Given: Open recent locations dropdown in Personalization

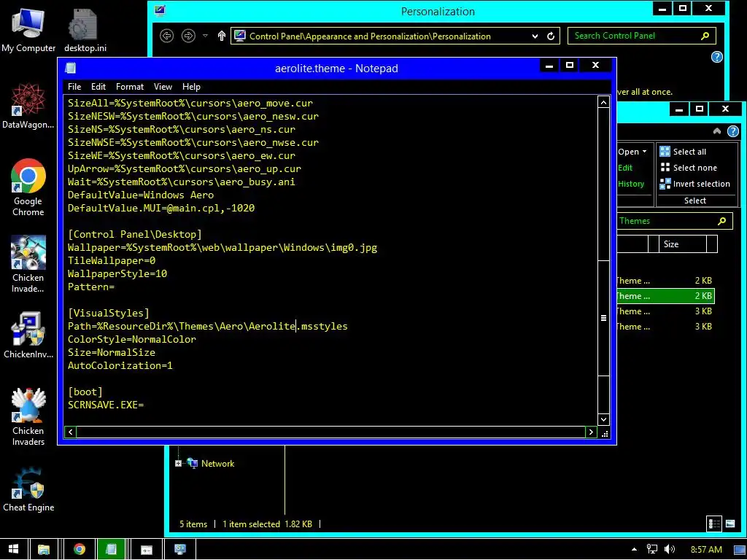Looking at the screenshot, I should click(x=205, y=36).
